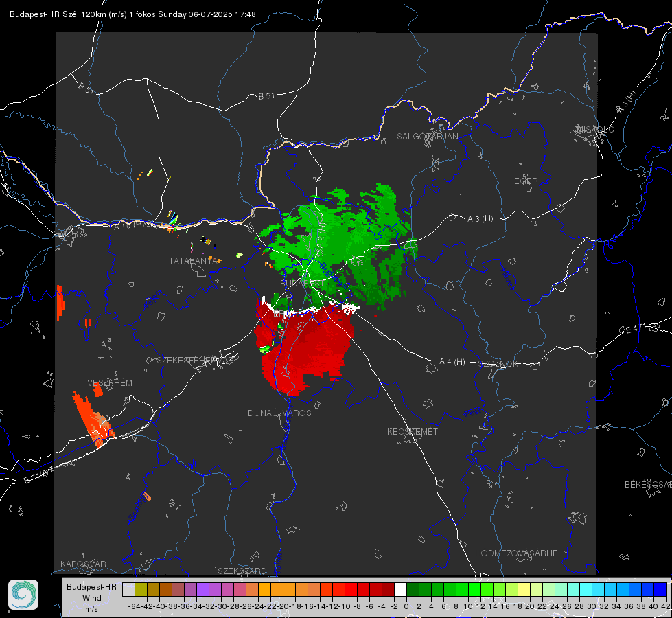The width and height of the screenshot is (672, 618).
Task: Click the KAPOSVÁR city label
Action: tap(83, 564)
